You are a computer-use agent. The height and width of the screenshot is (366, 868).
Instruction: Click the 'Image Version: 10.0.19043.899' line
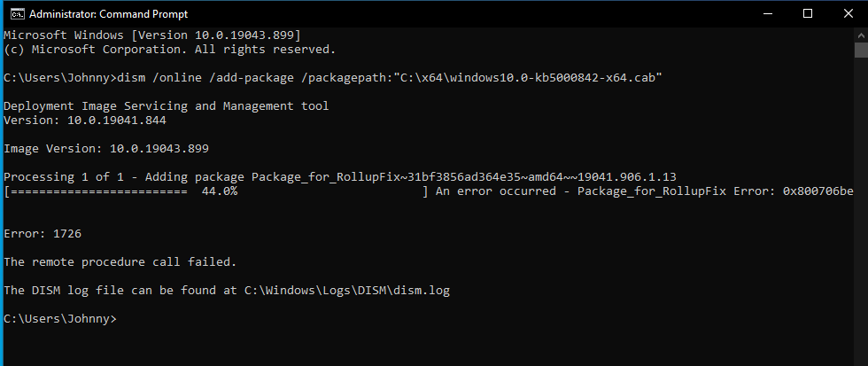106,149
